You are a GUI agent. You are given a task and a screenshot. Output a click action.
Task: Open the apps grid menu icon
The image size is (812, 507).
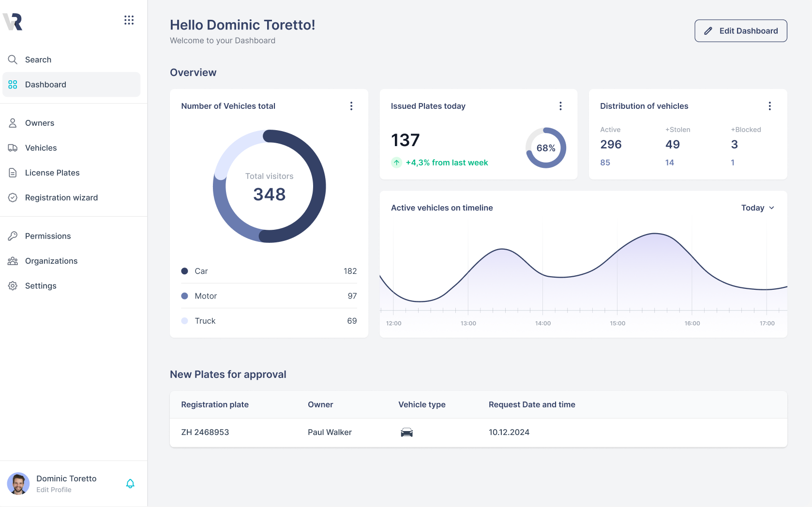[x=129, y=20]
